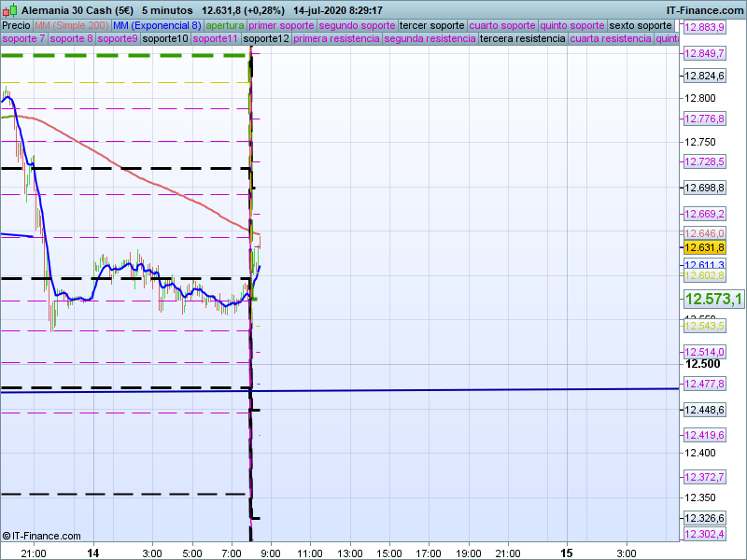747x560 pixels.
Task: Click the 12.849,7 price level label
Action: coord(704,53)
